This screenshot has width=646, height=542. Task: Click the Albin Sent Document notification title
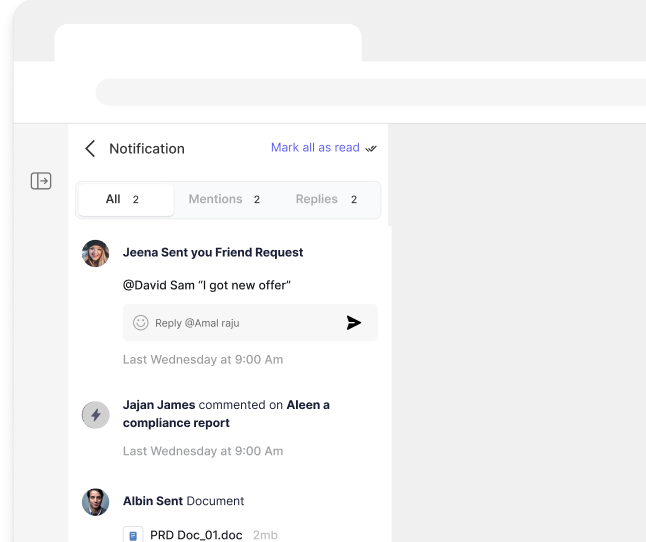coord(183,501)
